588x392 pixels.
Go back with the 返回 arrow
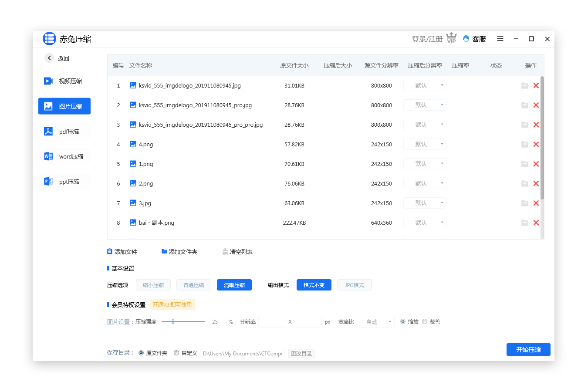pos(49,58)
